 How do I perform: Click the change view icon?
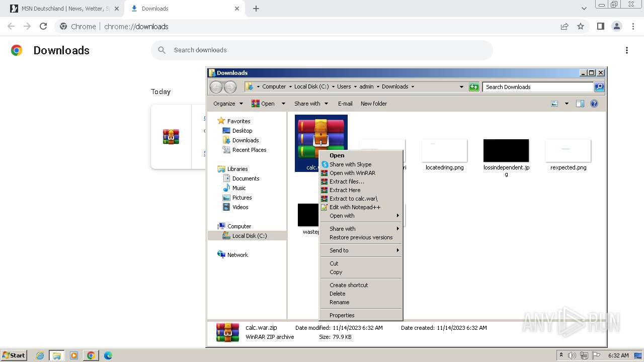tap(554, 104)
